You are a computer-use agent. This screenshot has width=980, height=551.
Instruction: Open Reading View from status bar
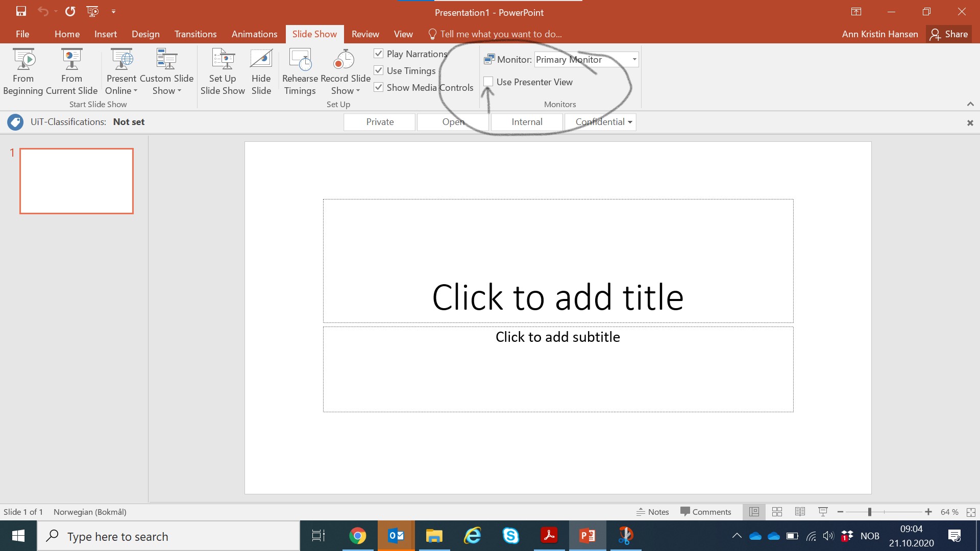[x=800, y=512]
